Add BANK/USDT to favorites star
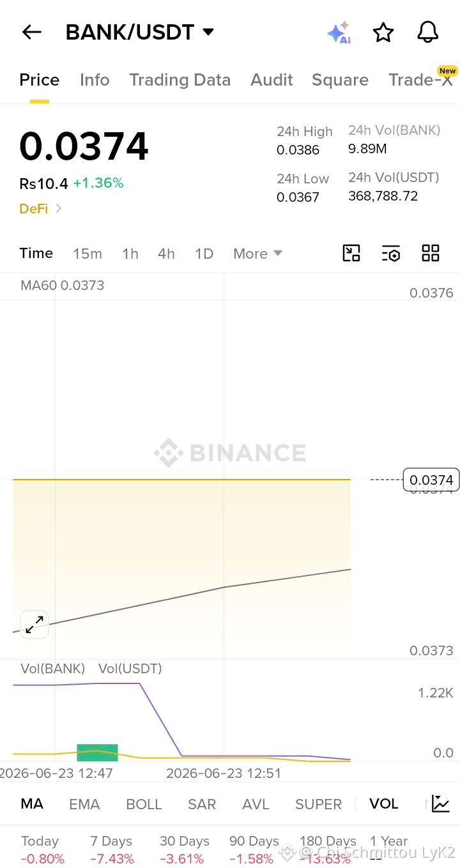This screenshot has height=868, width=460. [383, 32]
